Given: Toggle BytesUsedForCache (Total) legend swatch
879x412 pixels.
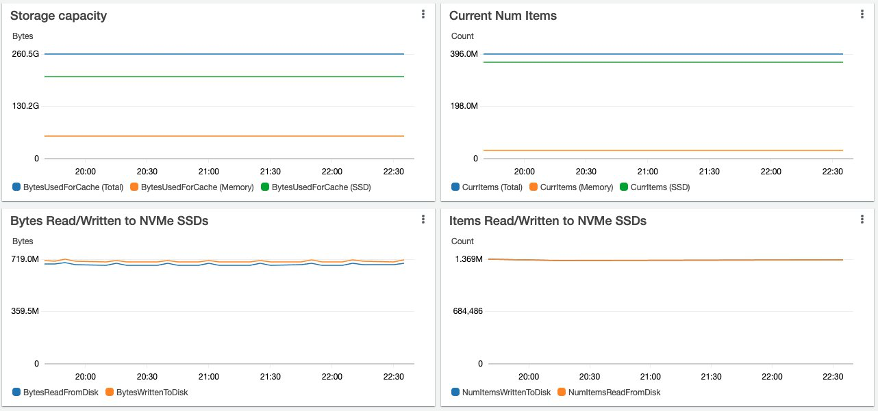Looking at the screenshot, I should point(16,187).
